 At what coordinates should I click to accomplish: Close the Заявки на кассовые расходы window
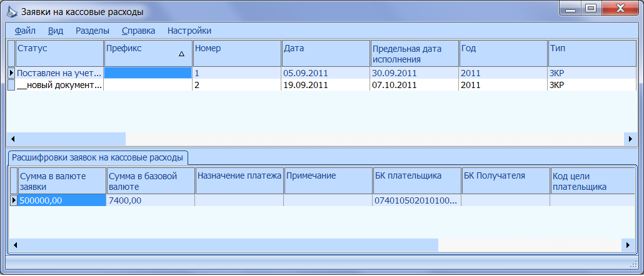(620, 8)
